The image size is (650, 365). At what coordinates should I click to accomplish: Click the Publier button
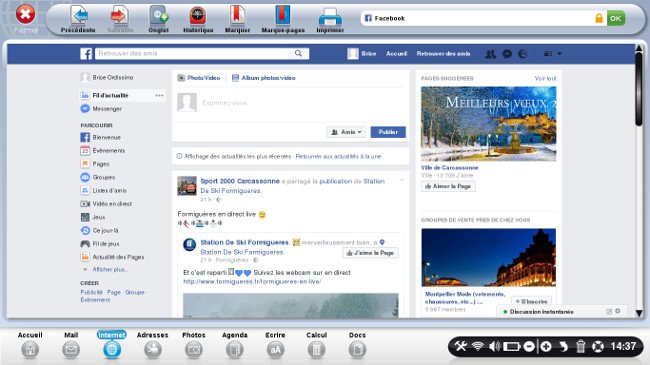pyautogui.click(x=388, y=132)
